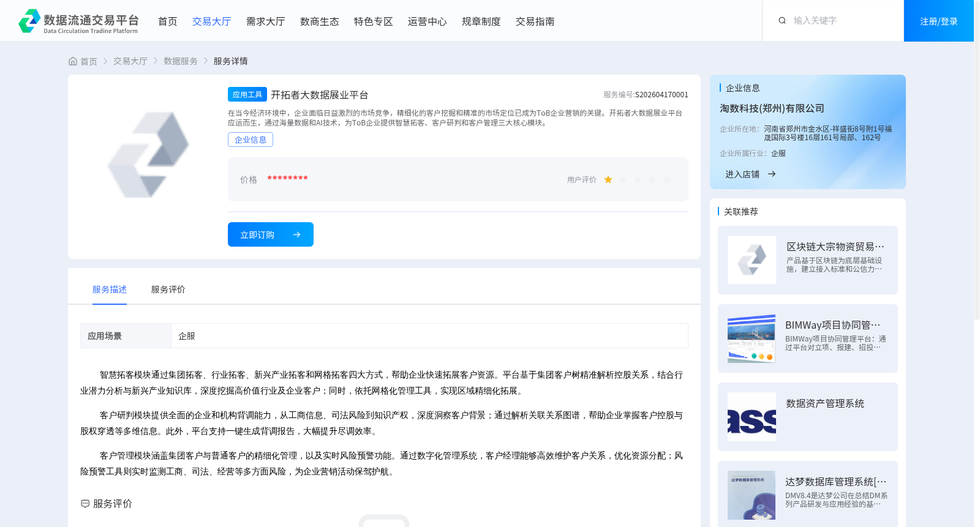Click the masked price ********
Image resolution: width=980 pixels, height=527 pixels.
(x=288, y=179)
